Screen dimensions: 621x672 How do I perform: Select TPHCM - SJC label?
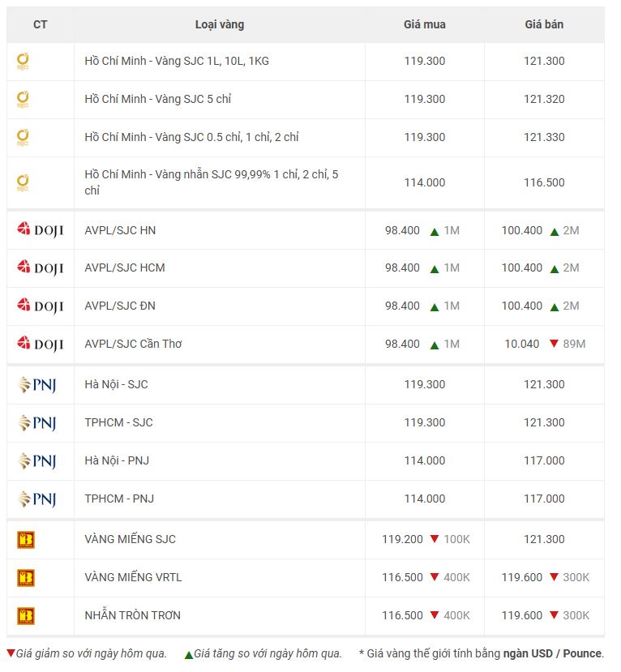(x=118, y=422)
